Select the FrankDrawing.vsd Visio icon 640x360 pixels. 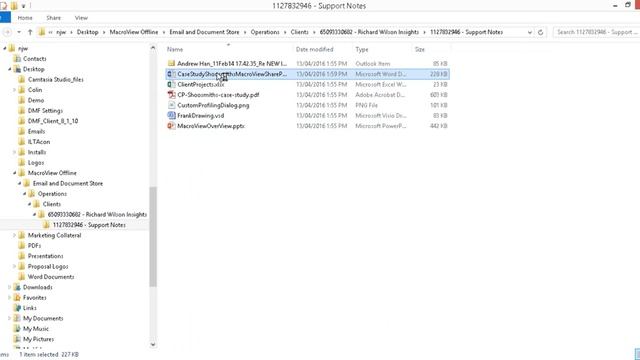click(171, 116)
